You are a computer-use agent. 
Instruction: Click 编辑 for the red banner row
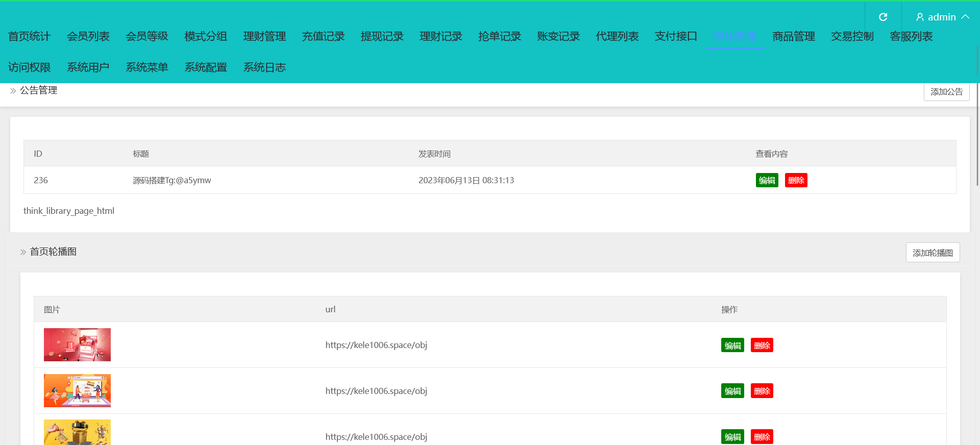point(732,345)
